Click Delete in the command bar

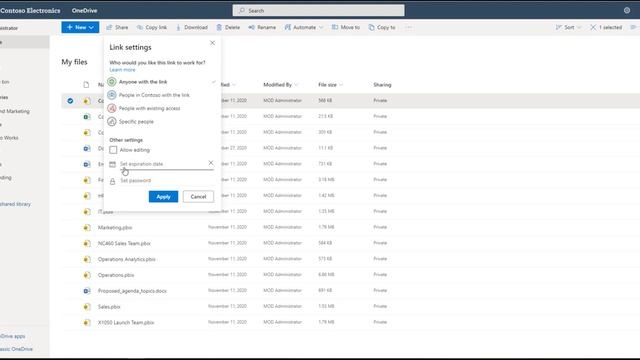pyautogui.click(x=228, y=27)
